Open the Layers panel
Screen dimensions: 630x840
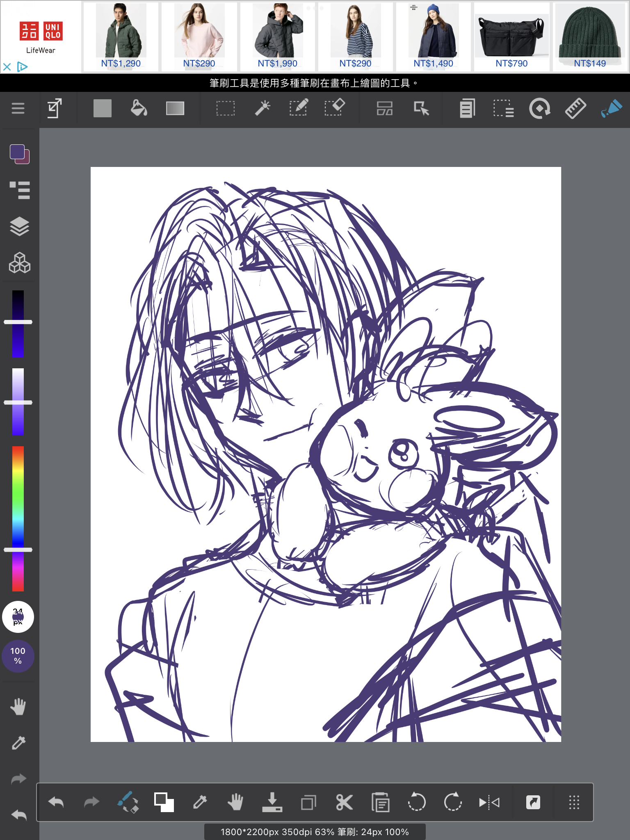19,226
